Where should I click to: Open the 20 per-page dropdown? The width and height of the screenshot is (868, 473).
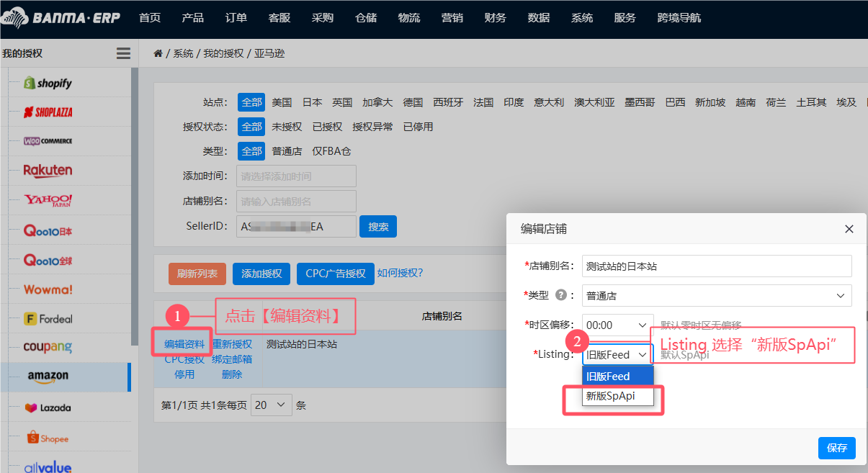click(272, 405)
